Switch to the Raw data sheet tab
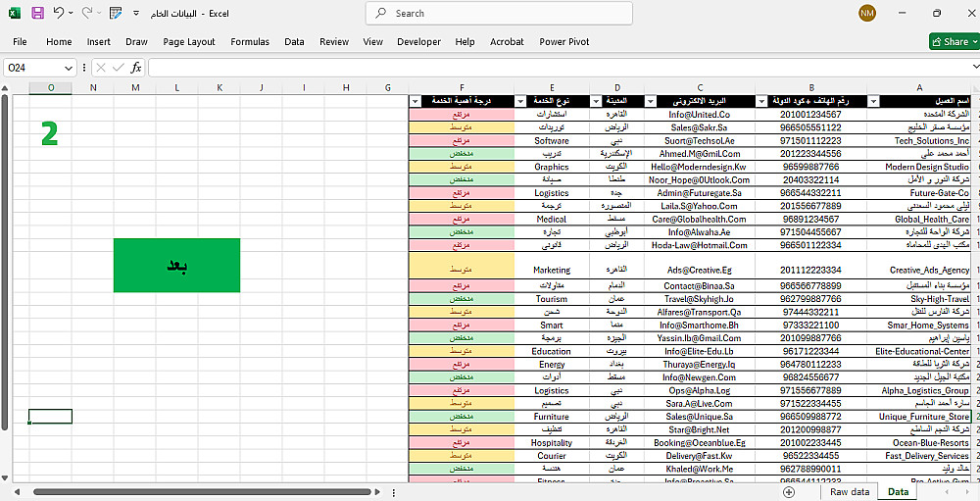Image resolution: width=980 pixels, height=501 pixels. (850, 492)
